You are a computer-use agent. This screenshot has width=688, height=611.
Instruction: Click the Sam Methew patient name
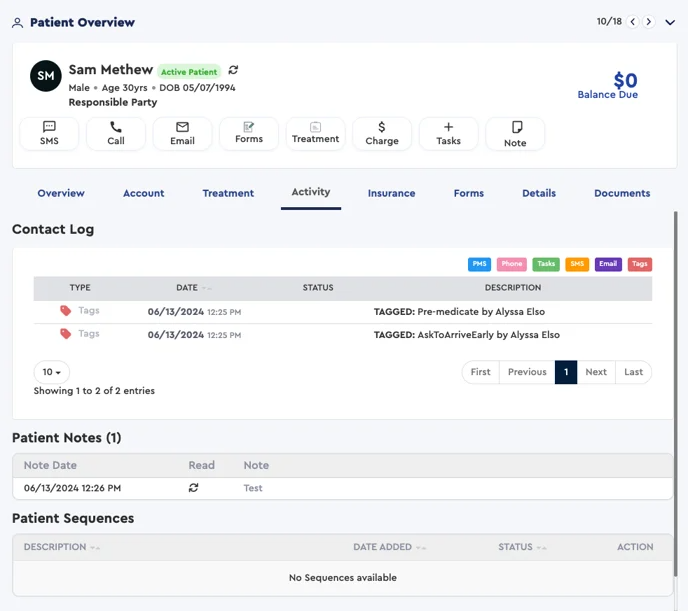(x=111, y=70)
